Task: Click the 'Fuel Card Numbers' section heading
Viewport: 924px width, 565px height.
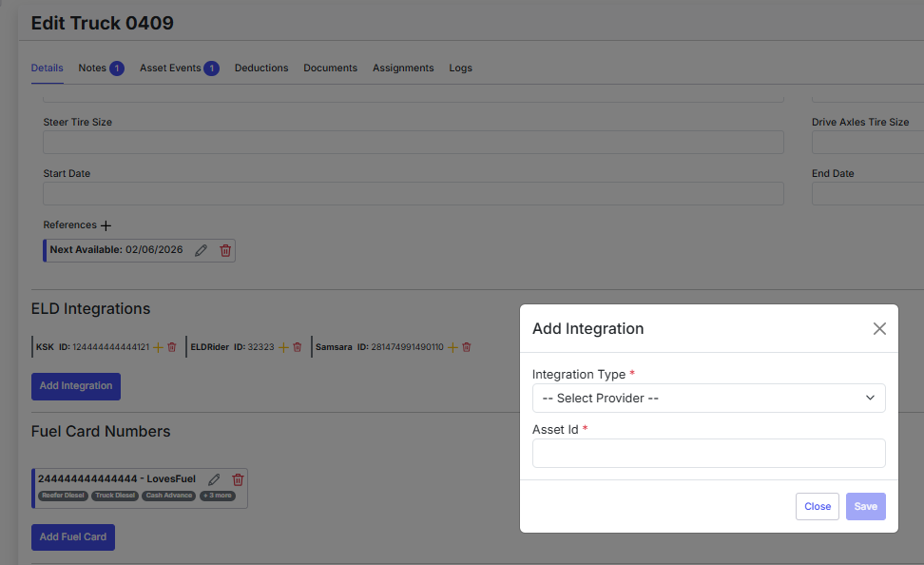Action: point(101,432)
